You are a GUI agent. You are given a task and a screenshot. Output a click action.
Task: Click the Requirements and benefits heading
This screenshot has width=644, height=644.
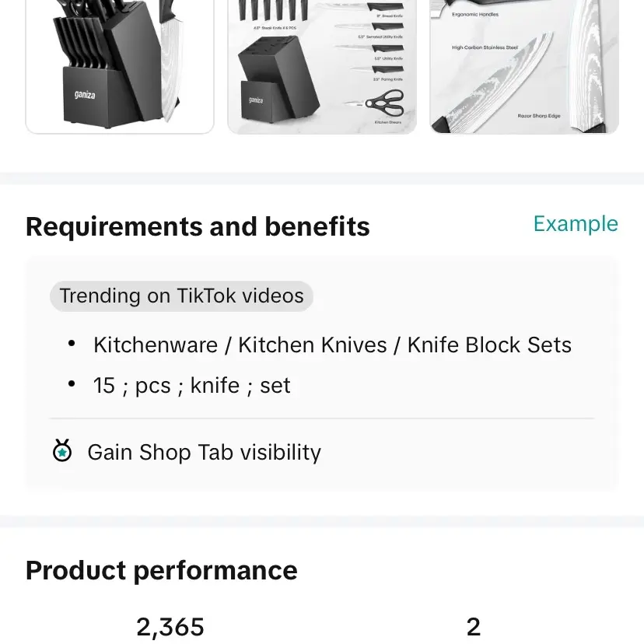(198, 227)
